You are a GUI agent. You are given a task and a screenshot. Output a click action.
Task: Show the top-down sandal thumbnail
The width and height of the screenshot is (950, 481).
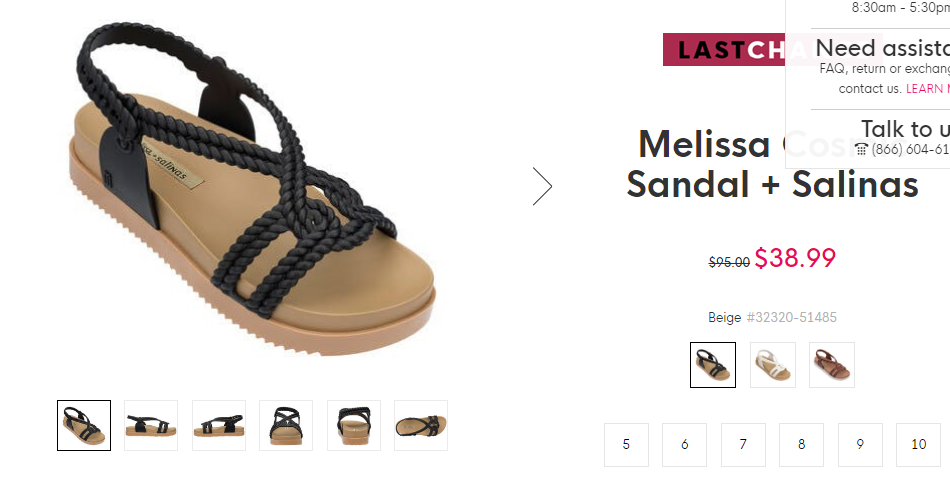coord(421,425)
